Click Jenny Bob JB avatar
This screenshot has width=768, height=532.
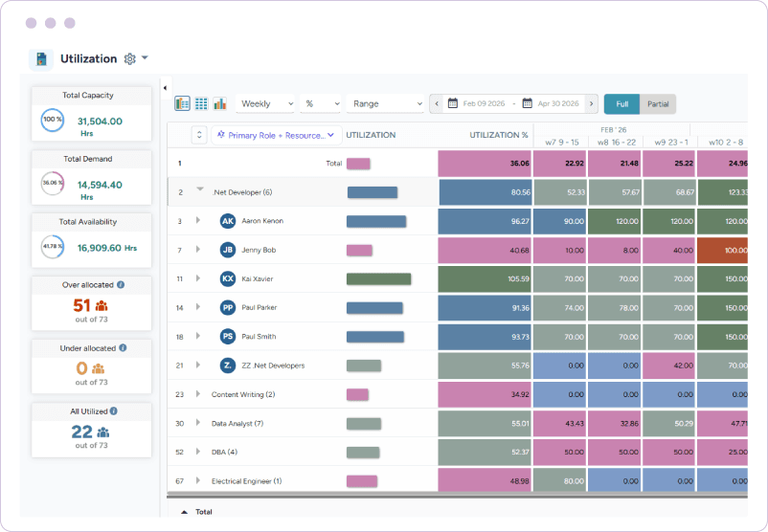pyautogui.click(x=228, y=250)
